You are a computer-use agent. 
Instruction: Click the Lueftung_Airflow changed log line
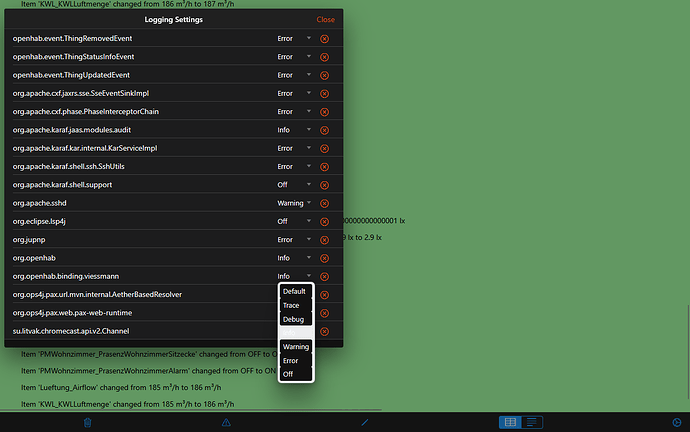121,388
